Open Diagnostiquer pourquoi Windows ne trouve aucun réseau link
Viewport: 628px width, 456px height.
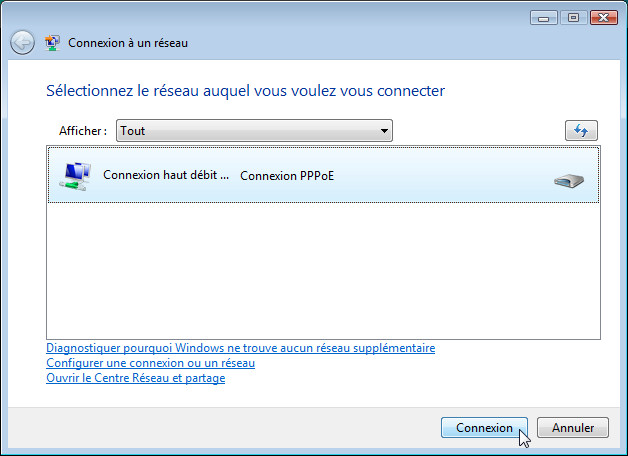click(240, 348)
